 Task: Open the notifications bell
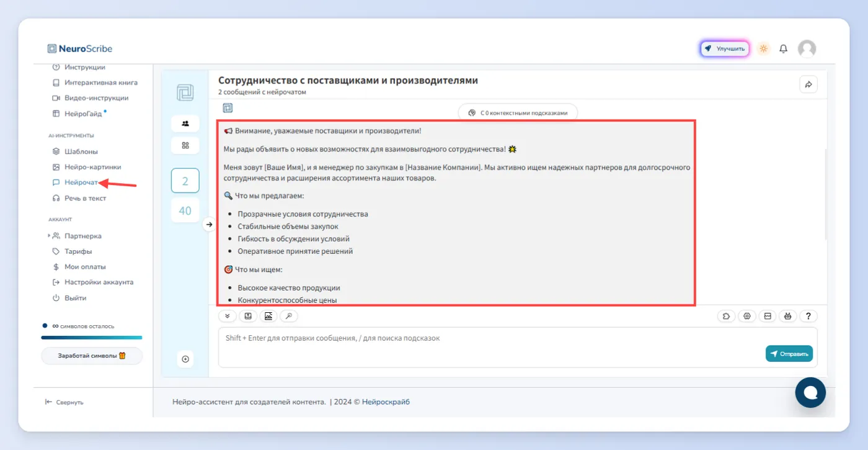click(784, 48)
